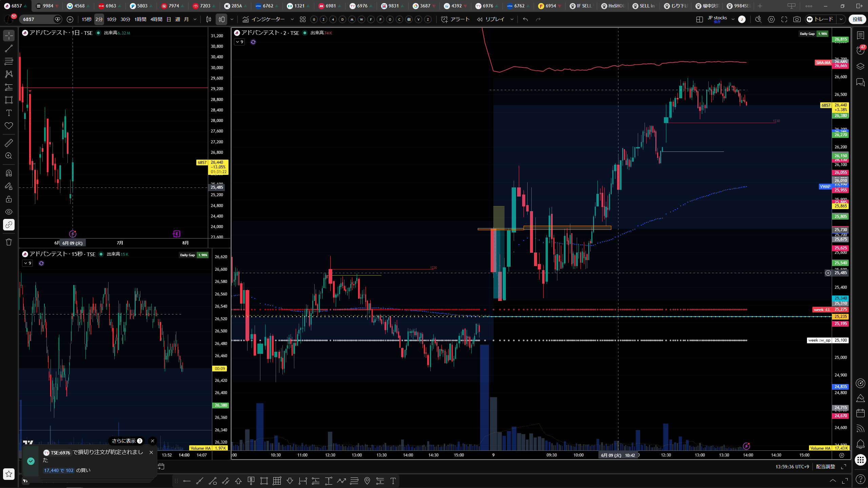The image size is (868, 488).
Task: Select the geometric shapes tool
Action: tap(9, 100)
